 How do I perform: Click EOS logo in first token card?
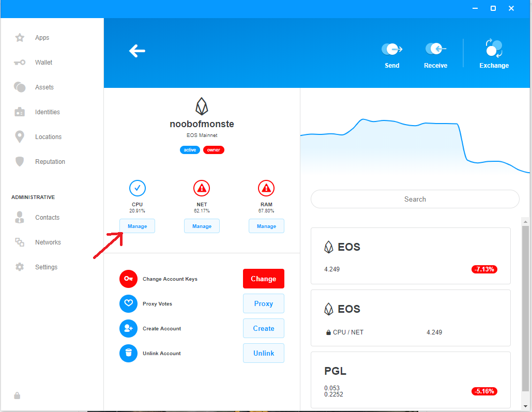(329, 247)
